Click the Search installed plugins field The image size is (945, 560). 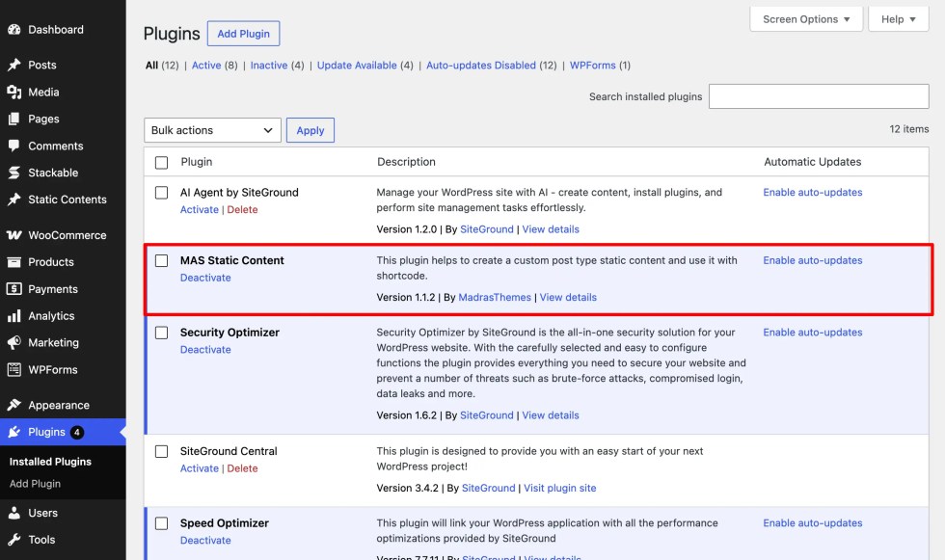(x=819, y=96)
